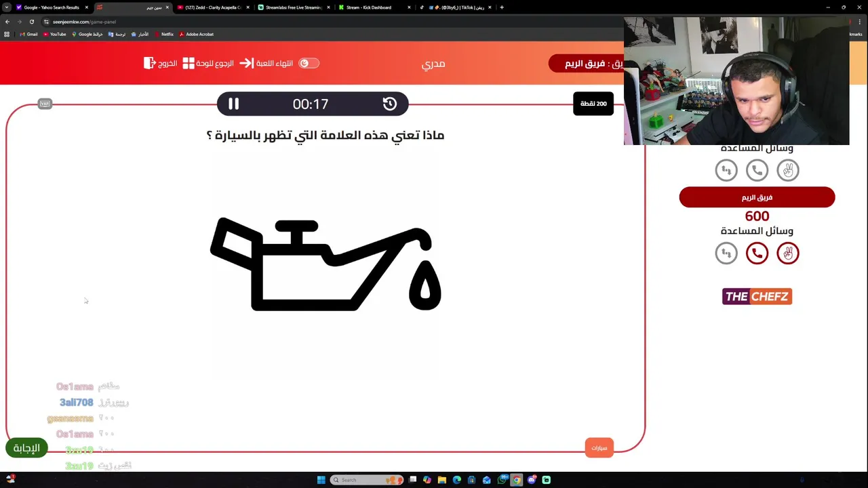Click the orange سيارات category tag
Screen dimensions: 868x488
[x=599, y=448]
